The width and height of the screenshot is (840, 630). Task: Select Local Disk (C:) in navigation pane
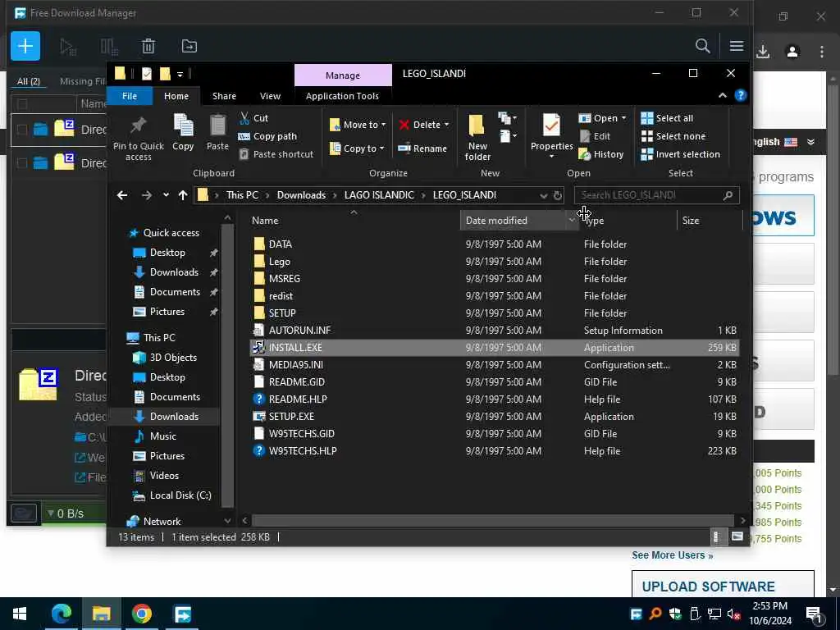[x=180, y=495]
